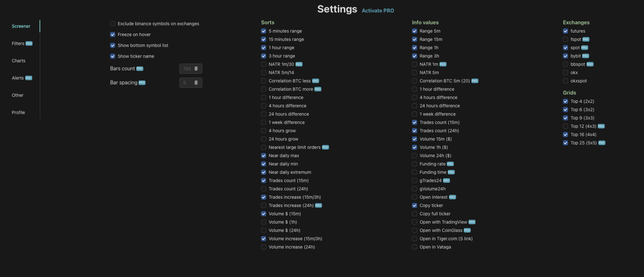Click the PRO badge beside Open with TradingView
This screenshot has height=277, width=644.
click(x=472, y=222)
